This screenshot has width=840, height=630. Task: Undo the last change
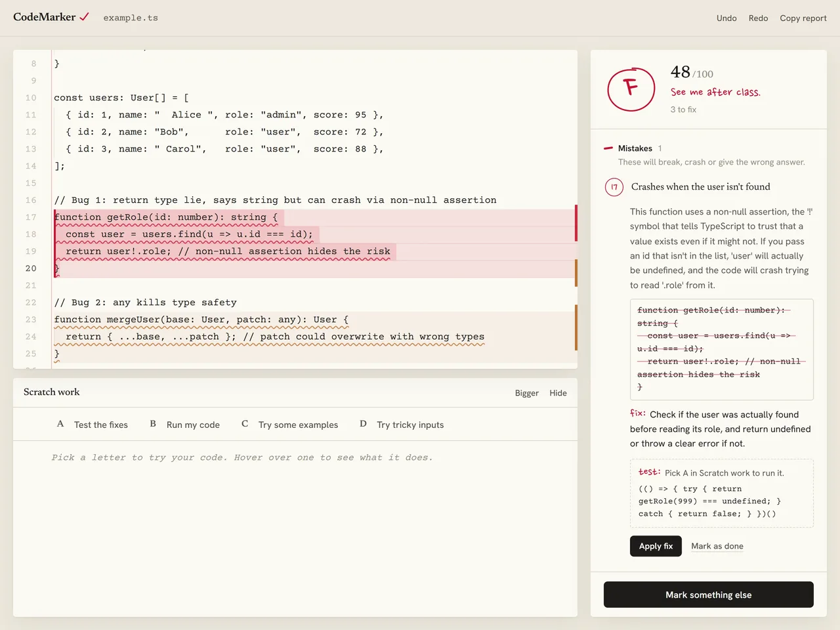click(726, 18)
